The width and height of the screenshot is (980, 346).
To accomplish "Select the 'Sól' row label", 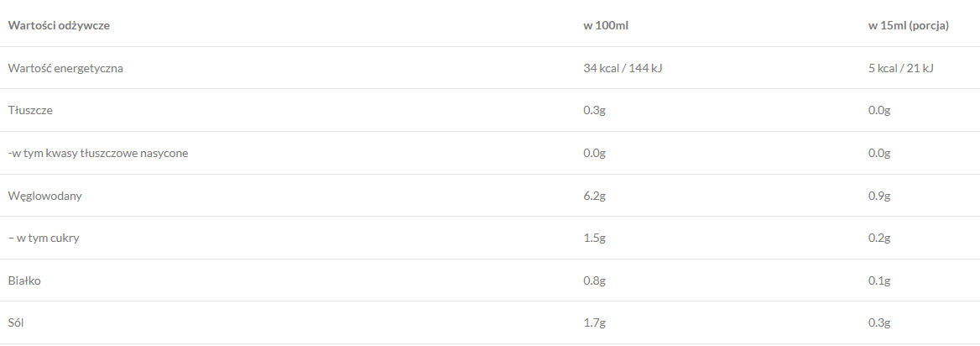I will point(17,322).
